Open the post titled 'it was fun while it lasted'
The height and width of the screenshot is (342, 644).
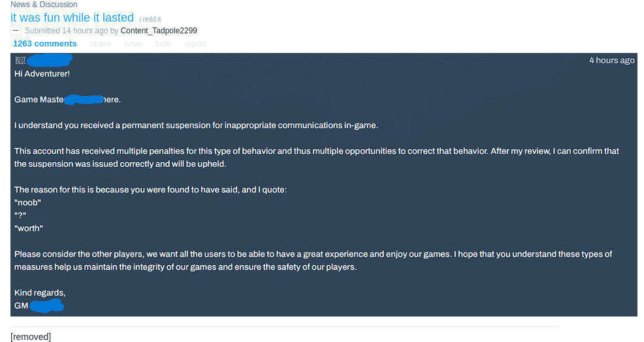click(72, 18)
